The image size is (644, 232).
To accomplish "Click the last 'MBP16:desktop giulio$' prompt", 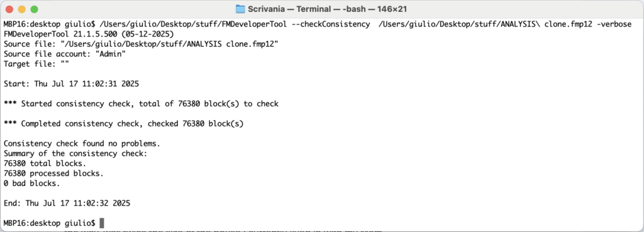I will (49, 223).
